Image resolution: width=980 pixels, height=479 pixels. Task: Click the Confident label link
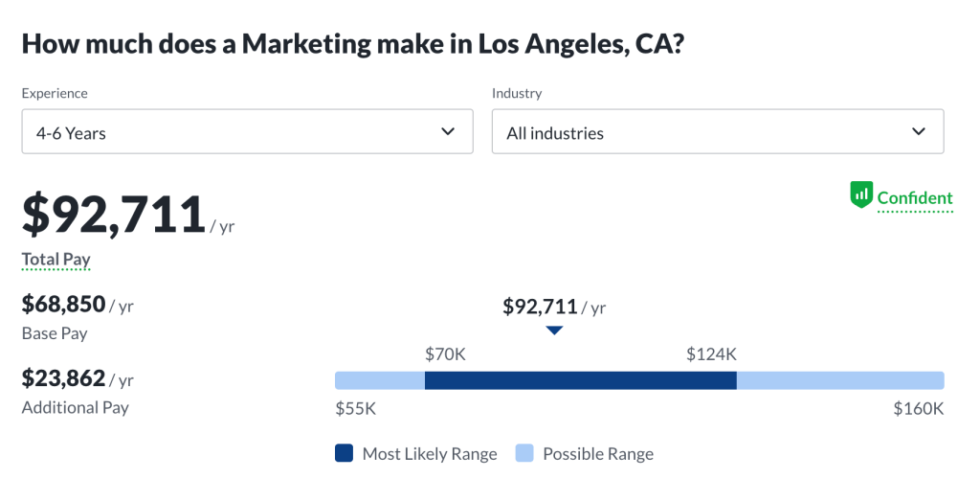click(915, 199)
